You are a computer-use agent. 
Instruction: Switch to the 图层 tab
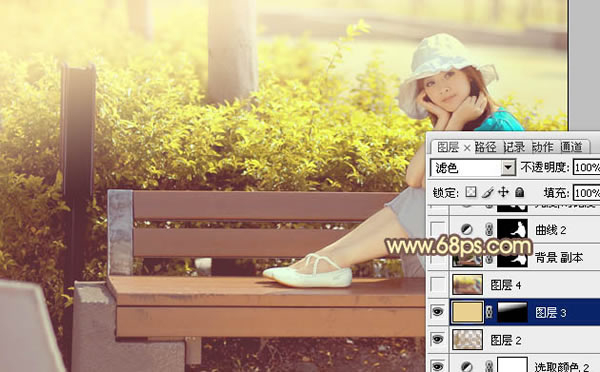tap(448, 147)
